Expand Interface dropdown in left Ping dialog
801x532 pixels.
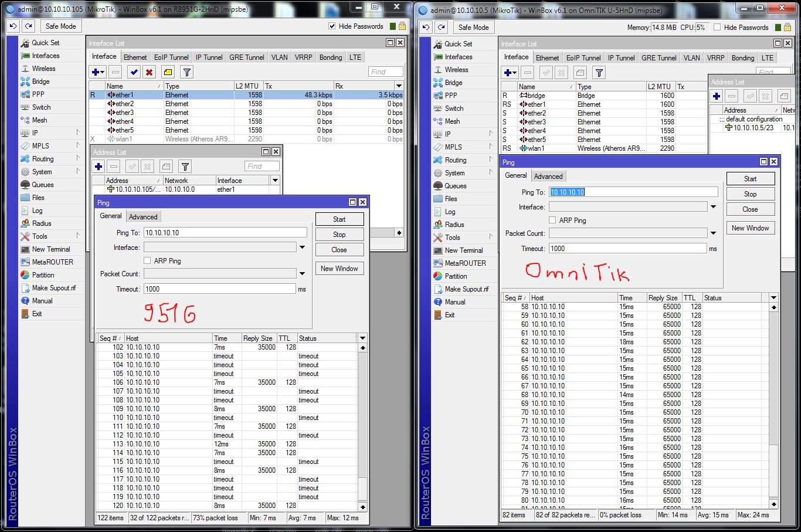302,248
